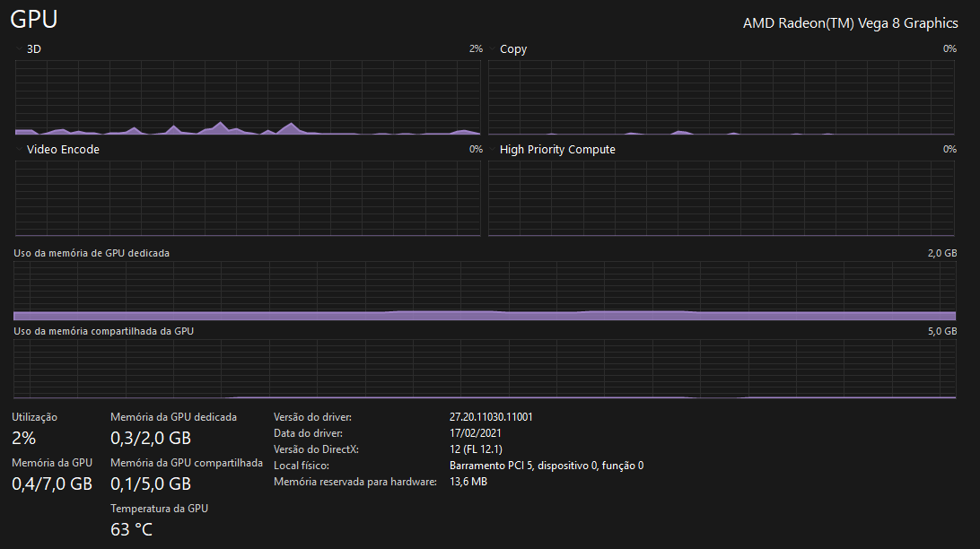Screen dimensions: 980x549
Task: Click the 0,4/7,0 GB value
Action: 52,484
